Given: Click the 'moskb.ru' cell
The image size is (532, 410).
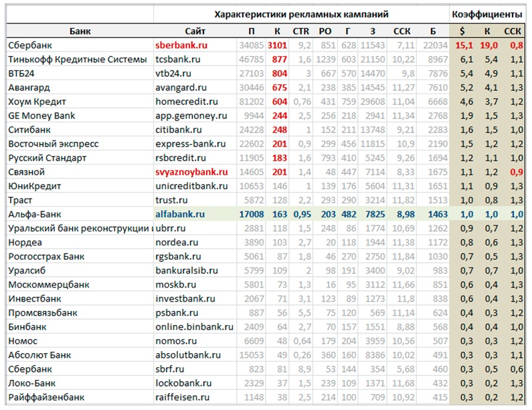Looking at the screenshot, I should coord(195,284).
